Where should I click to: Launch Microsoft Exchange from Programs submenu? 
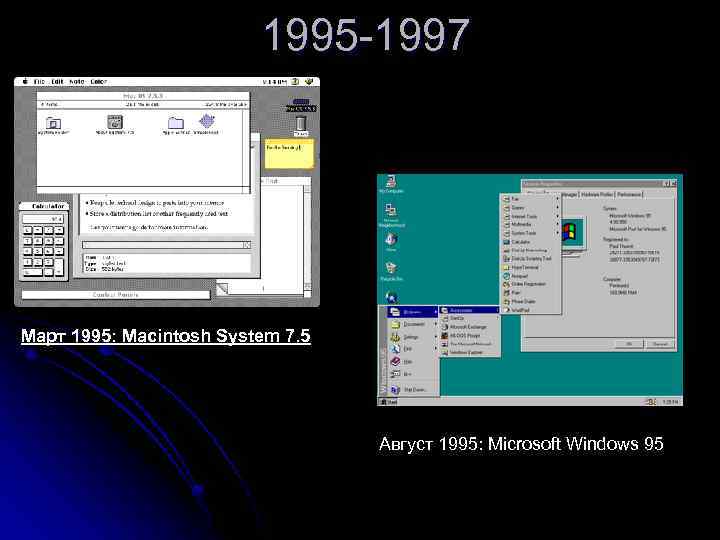[x=470, y=327]
